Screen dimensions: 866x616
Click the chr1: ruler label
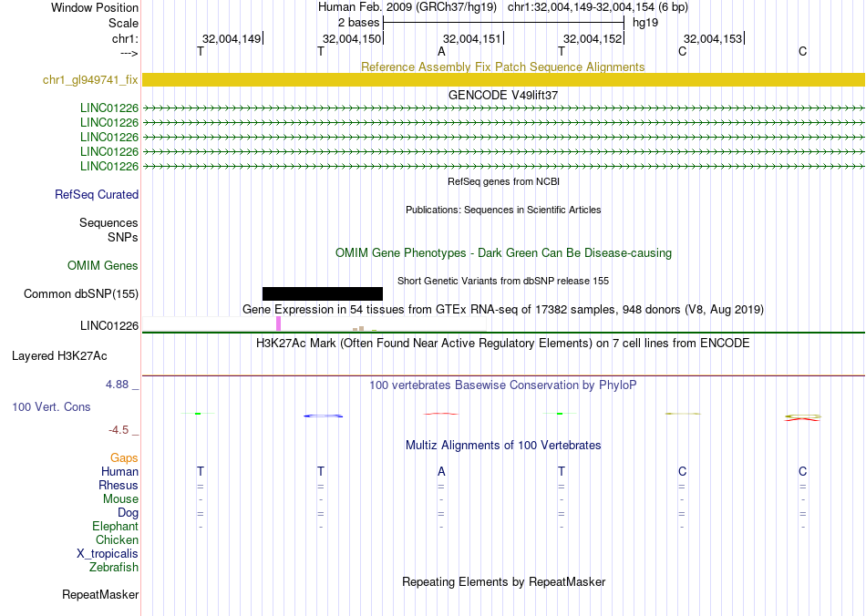pyautogui.click(x=126, y=38)
